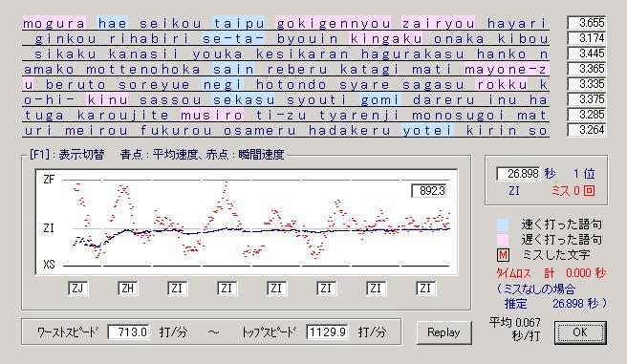
Task: Click the worst speed field showing 713.0
Action: point(129,332)
